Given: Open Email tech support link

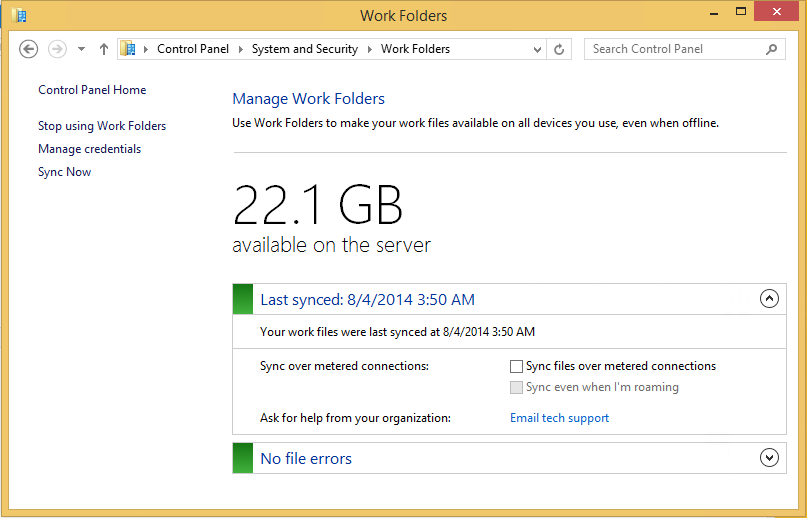Looking at the screenshot, I should pyautogui.click(x=559, y=418).
